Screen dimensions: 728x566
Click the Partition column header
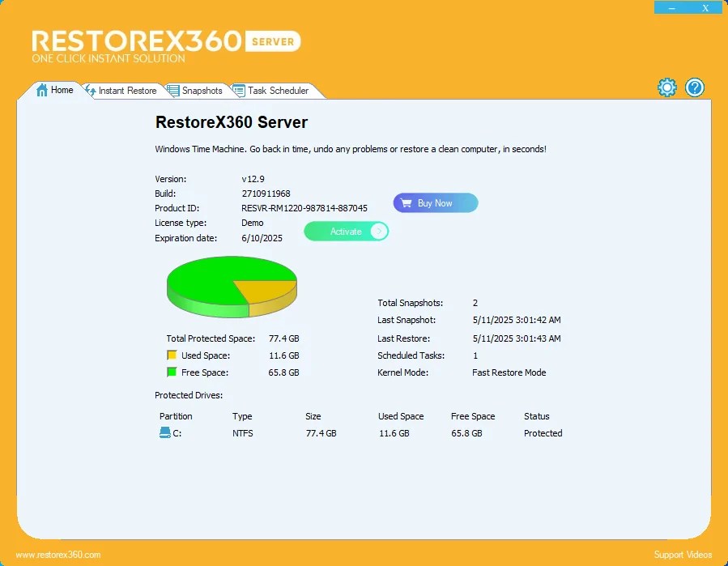176,416
